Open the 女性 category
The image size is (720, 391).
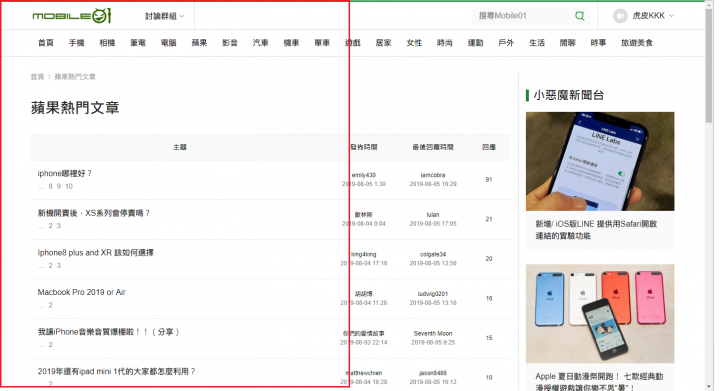[x=414, y=43]
